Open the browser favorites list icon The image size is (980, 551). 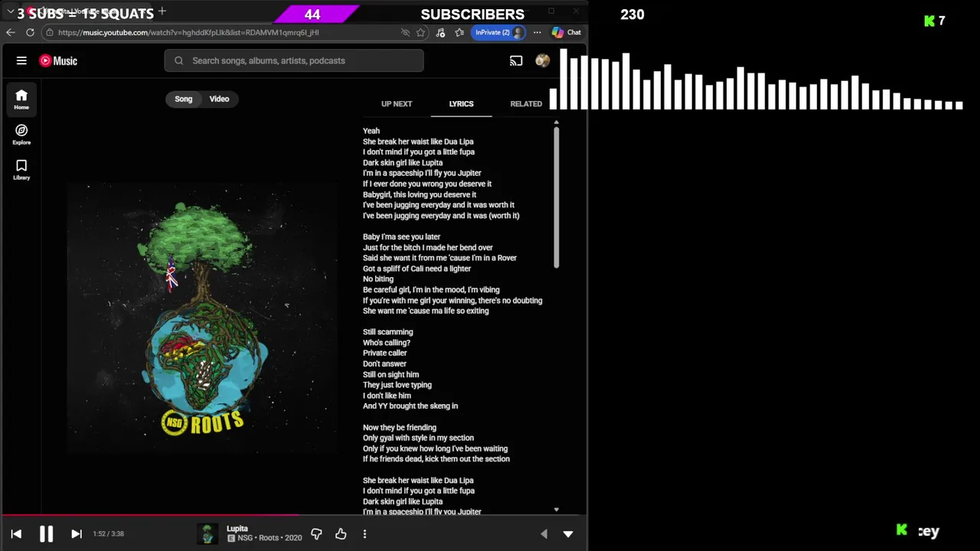point(459,32)
